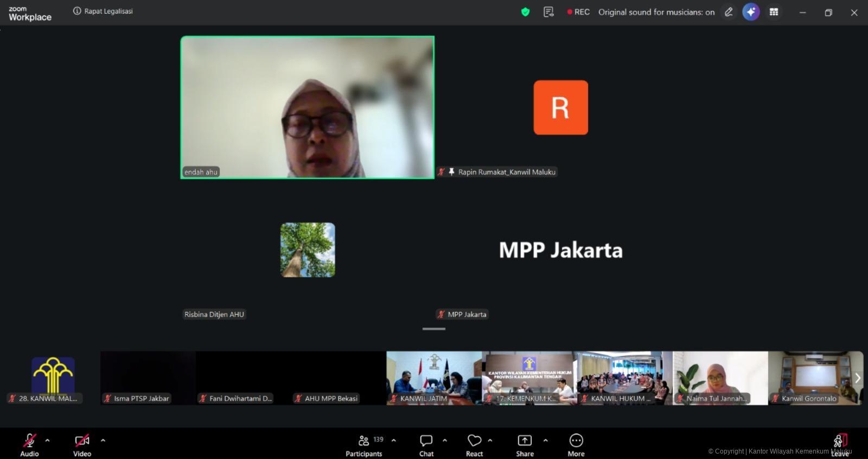Screen dimensions: 868x459
Task: Leave the meeting
Action: [840, 444]
